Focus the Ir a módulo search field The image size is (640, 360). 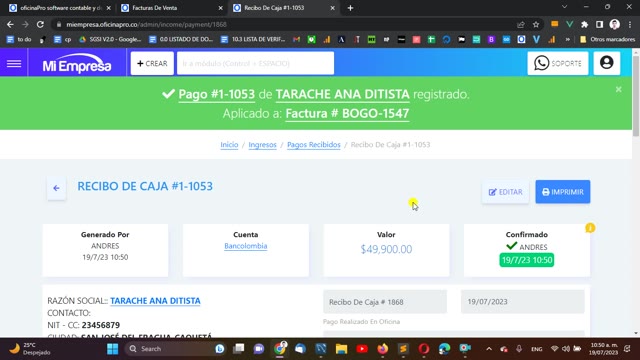[x=255, y=63]
